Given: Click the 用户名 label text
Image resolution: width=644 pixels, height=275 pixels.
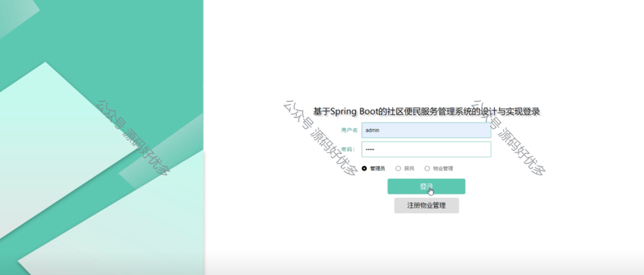Looking at the screenshot, I should tap(349, 130).
